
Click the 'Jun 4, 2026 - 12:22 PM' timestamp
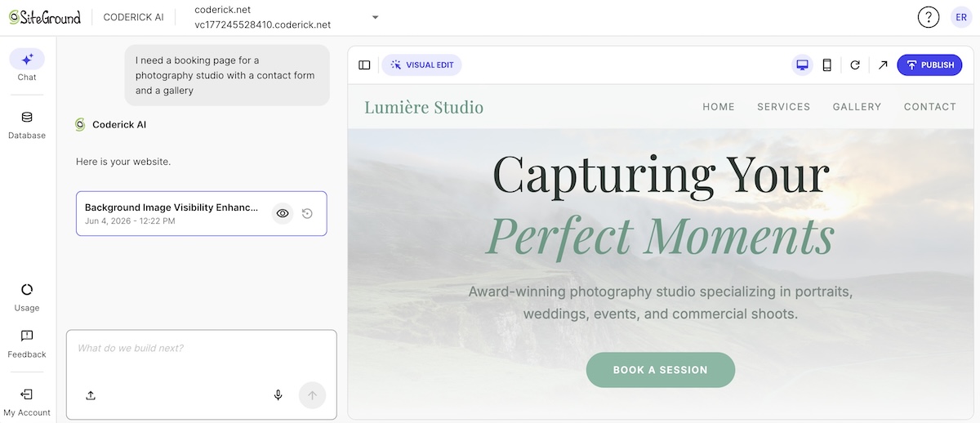pos(130,221)
